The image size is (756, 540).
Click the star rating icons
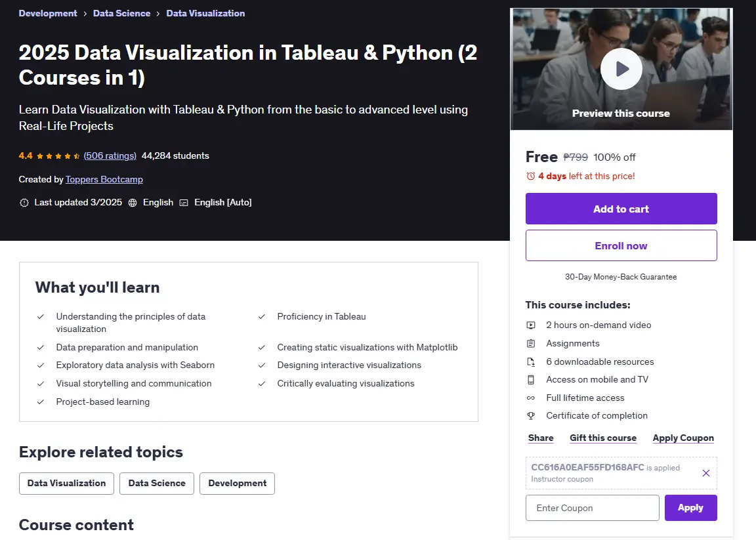58,156
